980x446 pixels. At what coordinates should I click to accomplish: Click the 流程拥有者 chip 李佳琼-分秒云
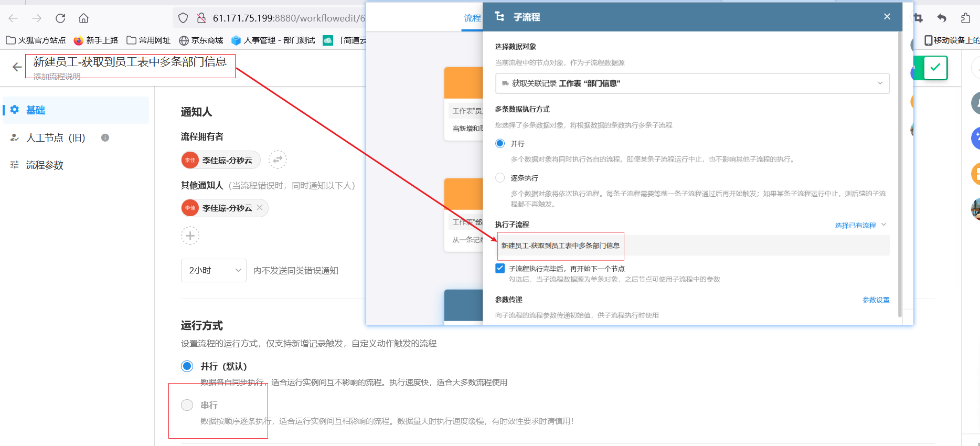(x=220, y=160)
